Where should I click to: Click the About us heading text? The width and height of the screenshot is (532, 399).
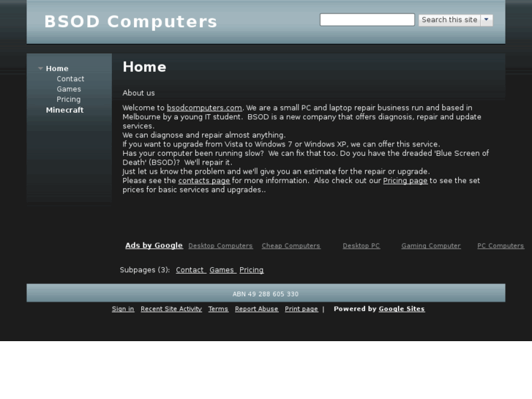click(x=138, y=93)
